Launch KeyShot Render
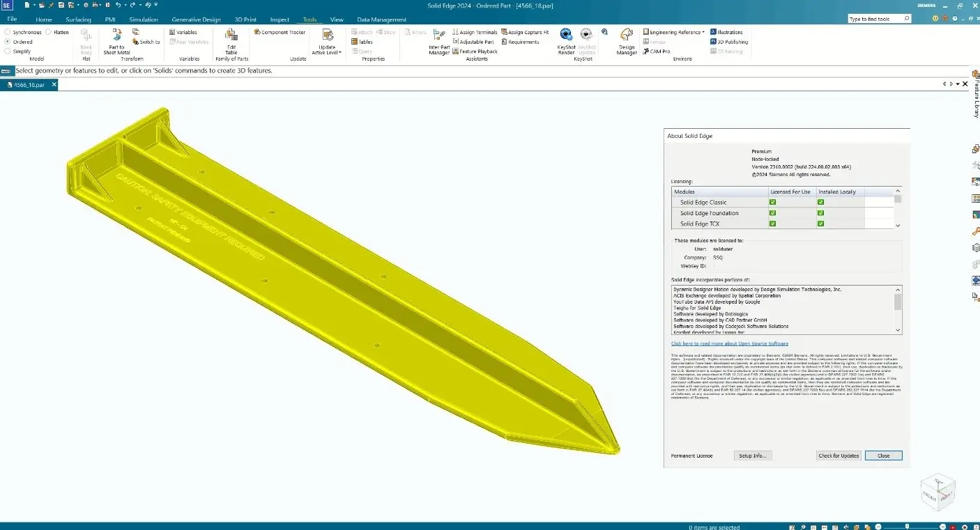Viewport: 980px width, 530px height. (566, 41)
